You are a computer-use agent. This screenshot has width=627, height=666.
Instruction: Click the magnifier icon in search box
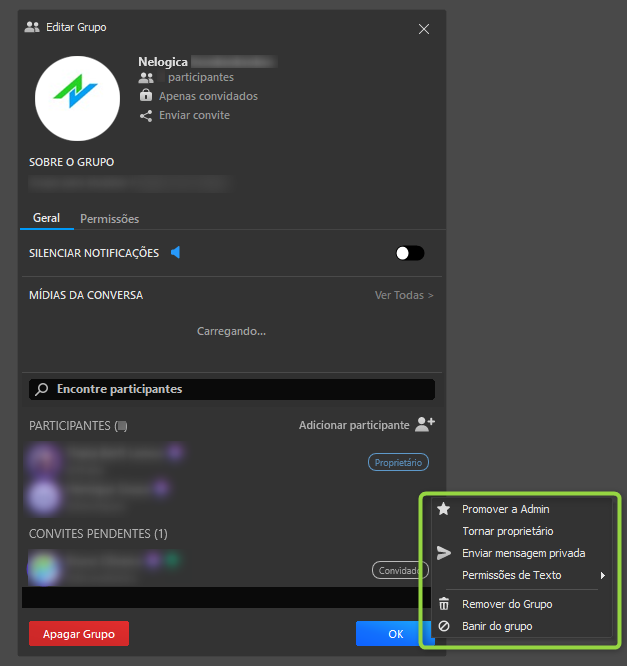pyautogui.click(x=42, y=389)
